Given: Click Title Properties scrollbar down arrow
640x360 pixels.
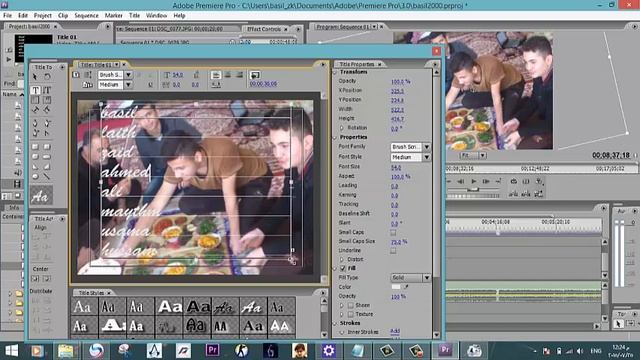Looking at the screenshot, I should tap(436, 335).
